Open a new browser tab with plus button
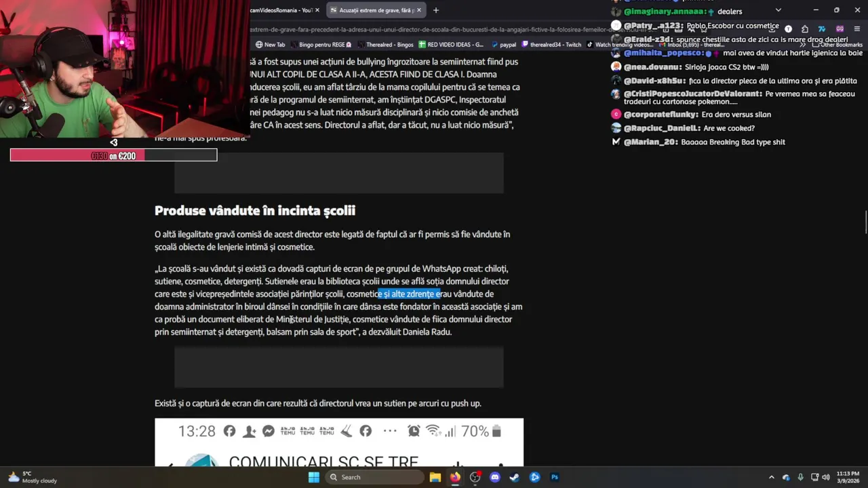Screen dimensions: 868x488 click(436, 10)
